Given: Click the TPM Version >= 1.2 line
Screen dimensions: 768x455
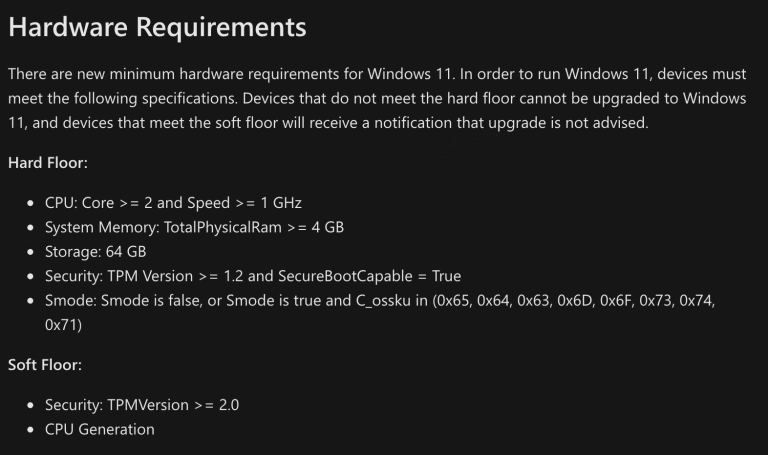Looking at the screenshot, I should pos(253,276).
